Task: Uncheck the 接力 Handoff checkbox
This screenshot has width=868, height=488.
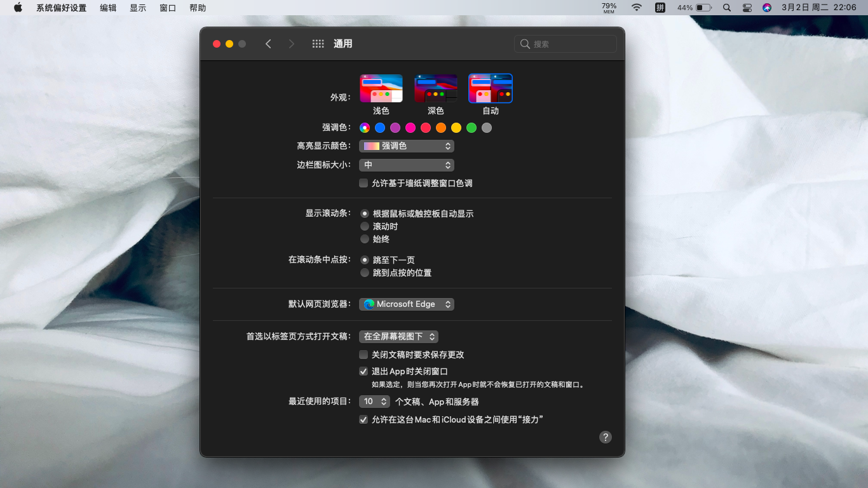Action: [363, 419]
